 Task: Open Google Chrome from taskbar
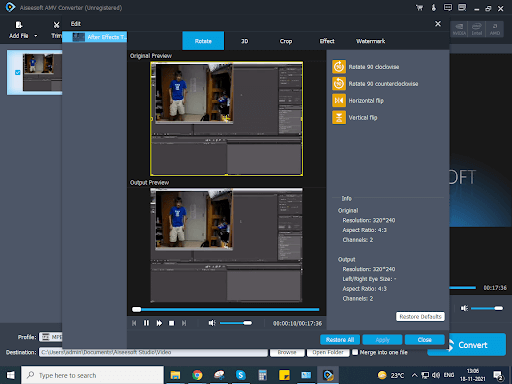(197, 375)
